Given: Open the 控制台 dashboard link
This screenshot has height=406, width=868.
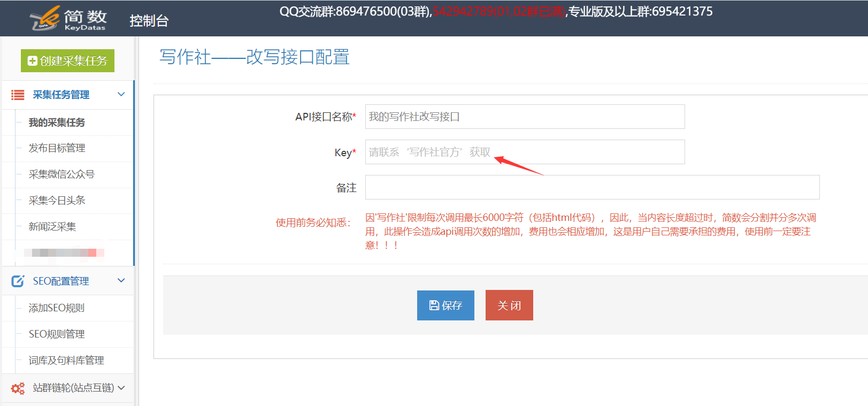Looking at the screenshot, I should pyautogui.click(x=149, y=21).
